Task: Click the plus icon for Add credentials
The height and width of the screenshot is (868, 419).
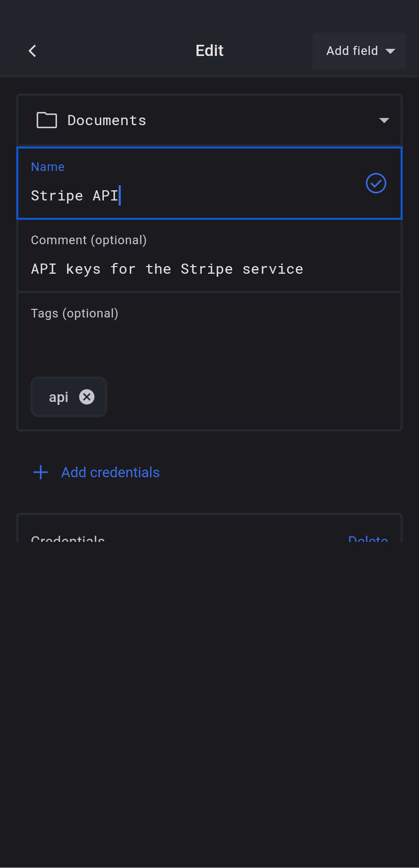Action: point(41,472)
